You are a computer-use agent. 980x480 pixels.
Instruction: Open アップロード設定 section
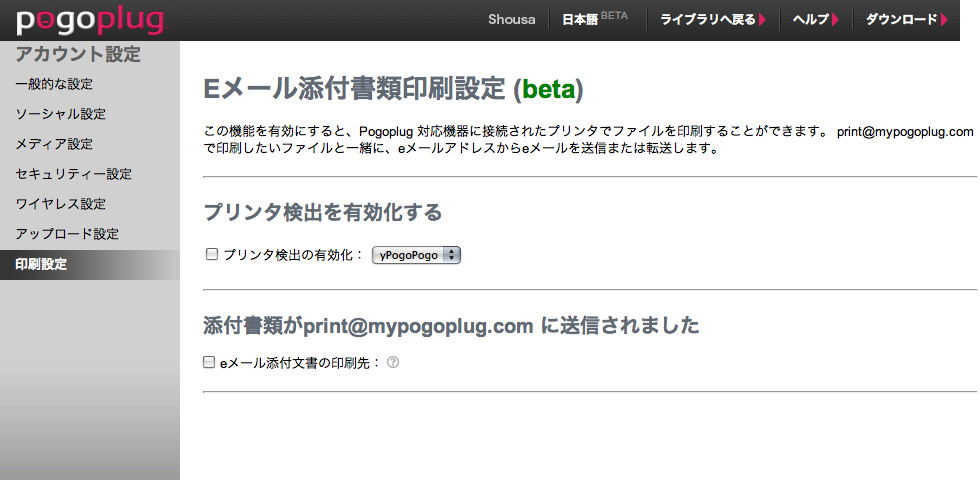tap(67, 234)
